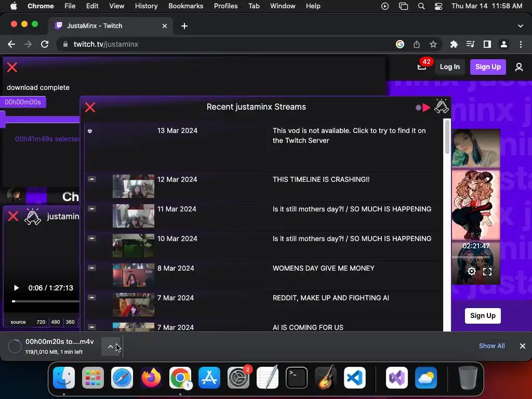Viewport: 532px width, 399px height.
Task: Open the Bookmarks menu
Action: click(185, 6)
